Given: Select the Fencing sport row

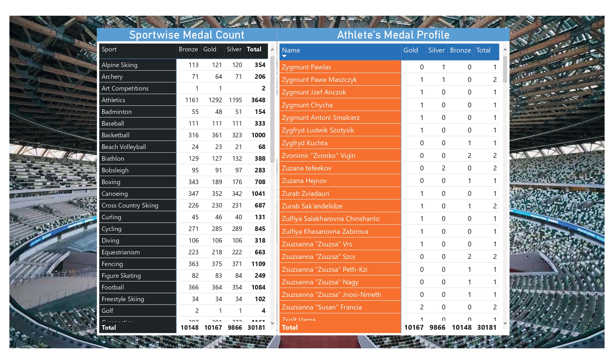Looking at the screenshot, I should [112, 264].
